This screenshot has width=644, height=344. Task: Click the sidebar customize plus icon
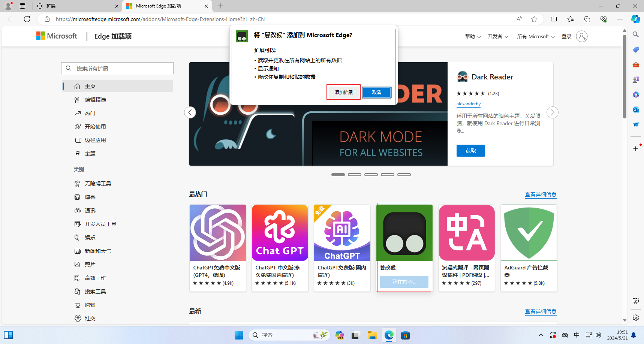click(x=635, y=149)
